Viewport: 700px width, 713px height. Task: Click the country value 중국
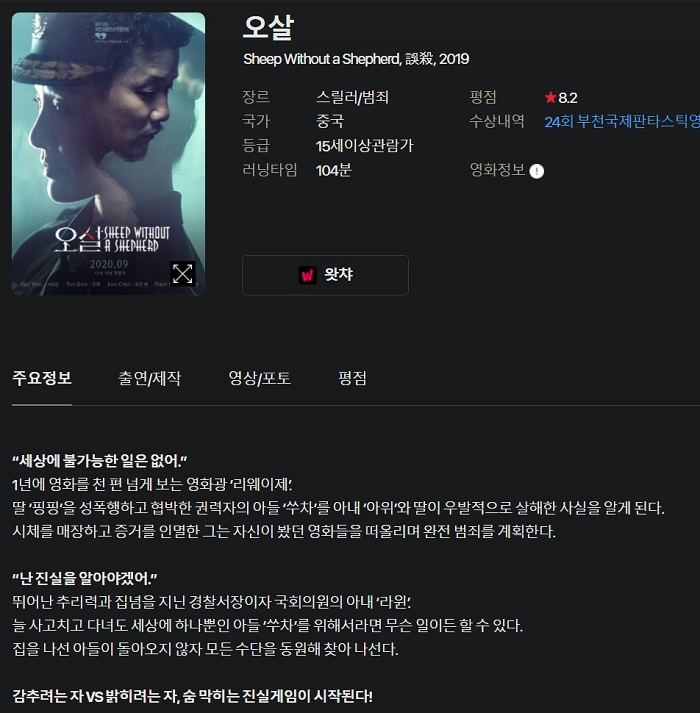pyautogui.click(x=330, y=121)
